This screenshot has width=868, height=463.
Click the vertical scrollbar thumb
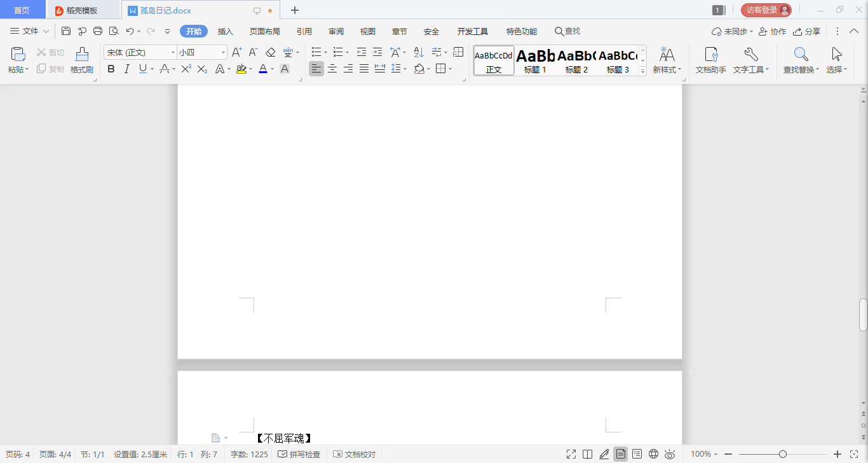864,314
